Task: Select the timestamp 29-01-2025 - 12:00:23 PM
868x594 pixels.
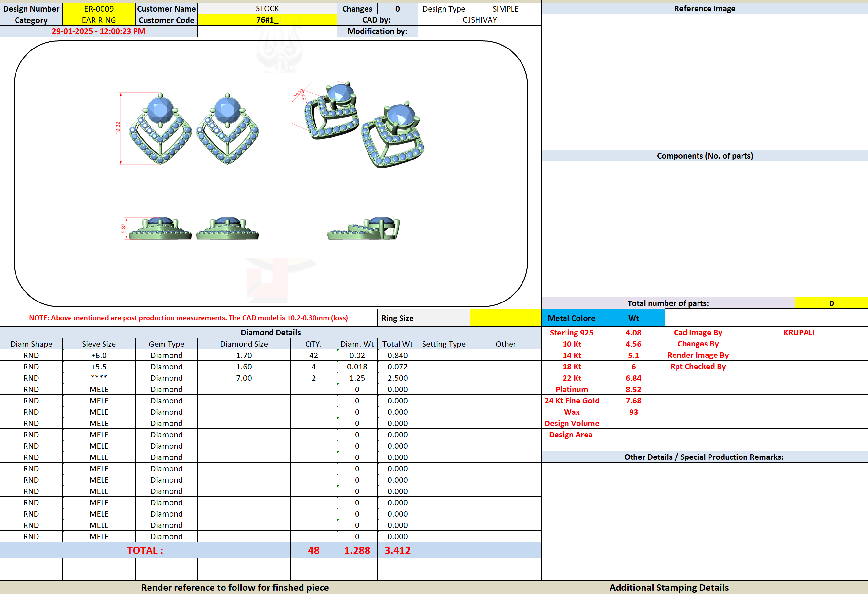Action: coord(99,31)
